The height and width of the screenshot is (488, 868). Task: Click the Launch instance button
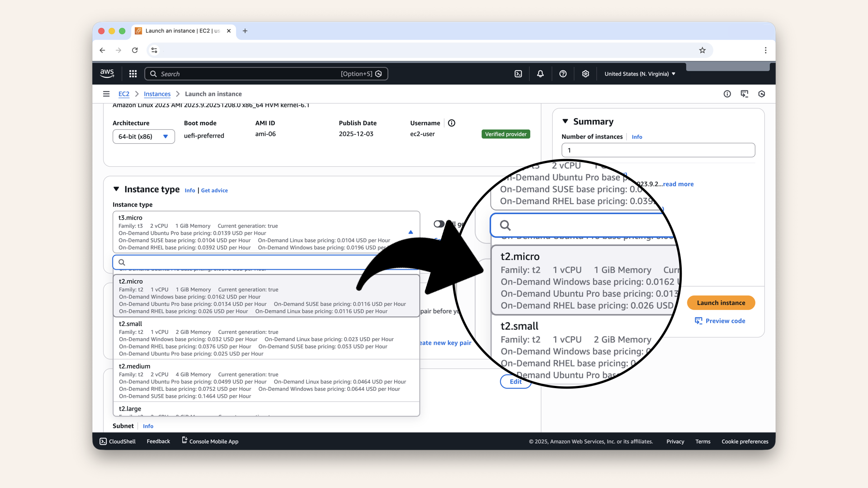721,303
